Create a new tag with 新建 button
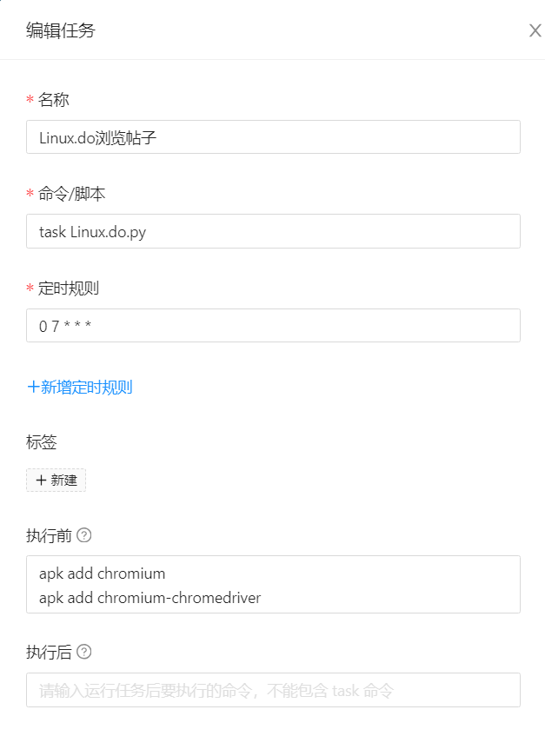 [56, 481]
